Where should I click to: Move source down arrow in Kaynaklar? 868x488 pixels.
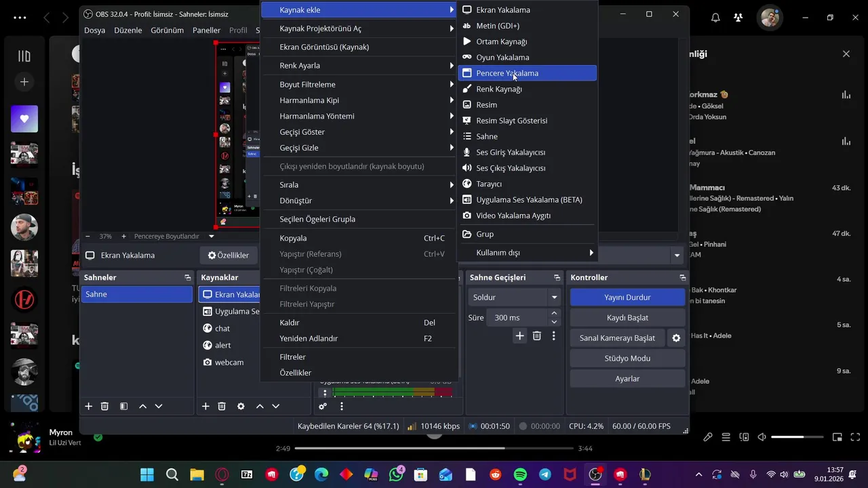point(275,407)
